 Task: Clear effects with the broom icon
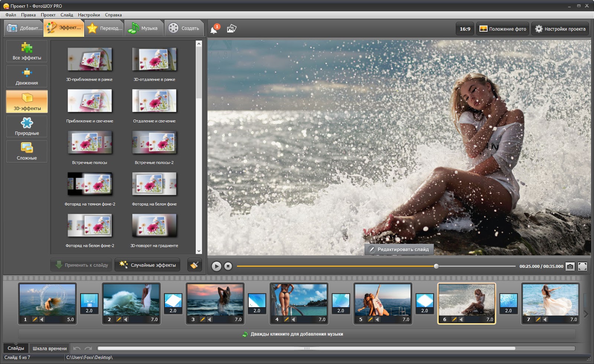coord(195,265)
